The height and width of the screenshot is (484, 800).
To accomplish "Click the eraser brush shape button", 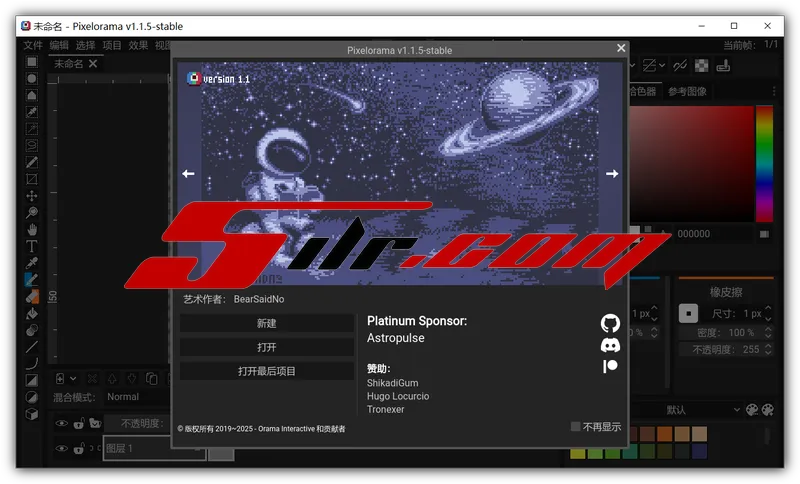I will click(x=688, y=313).
